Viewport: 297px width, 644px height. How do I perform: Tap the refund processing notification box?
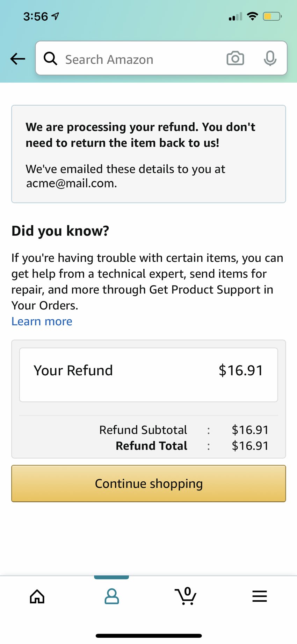pyautogui.click(x=148, y=154)
